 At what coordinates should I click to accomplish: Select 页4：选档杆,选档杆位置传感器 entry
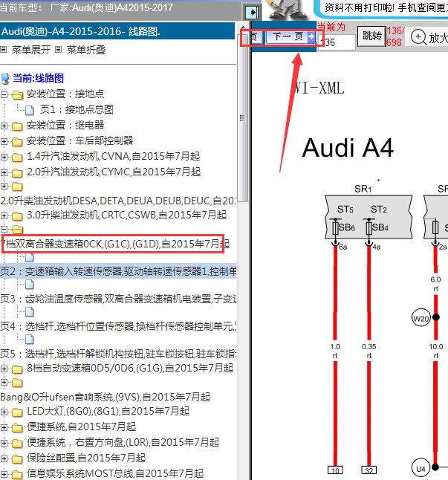coord(118,326)
